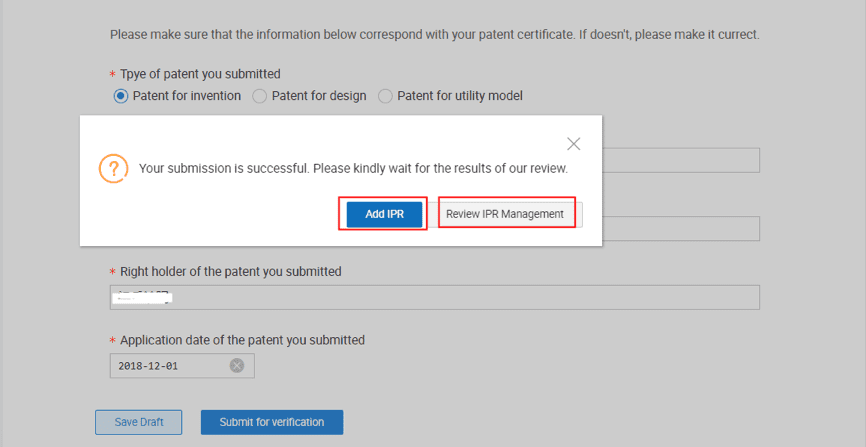866x447 pixels.
Task: Click the upper input field partly behind the dialog
Action: tap(680, 160)
